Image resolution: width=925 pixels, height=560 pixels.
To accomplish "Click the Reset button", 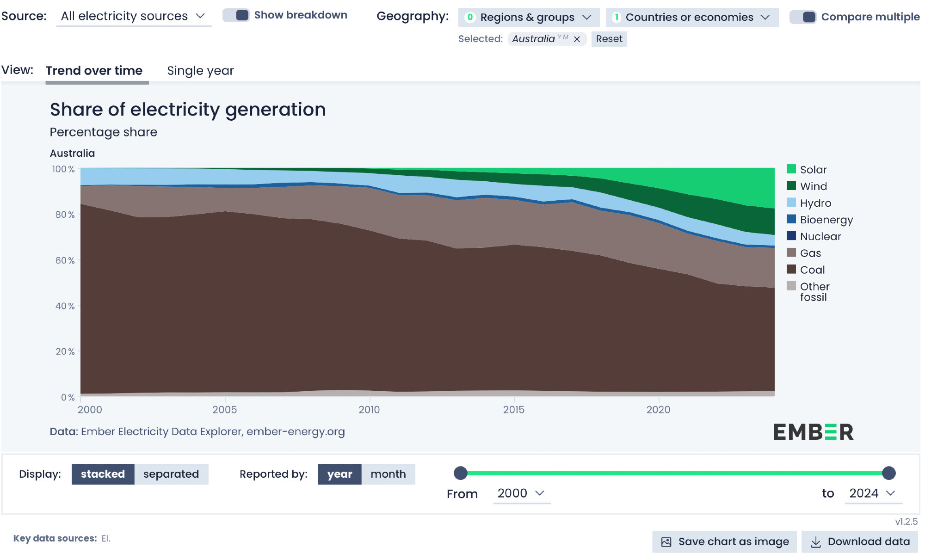I will (x=609, y=39).
